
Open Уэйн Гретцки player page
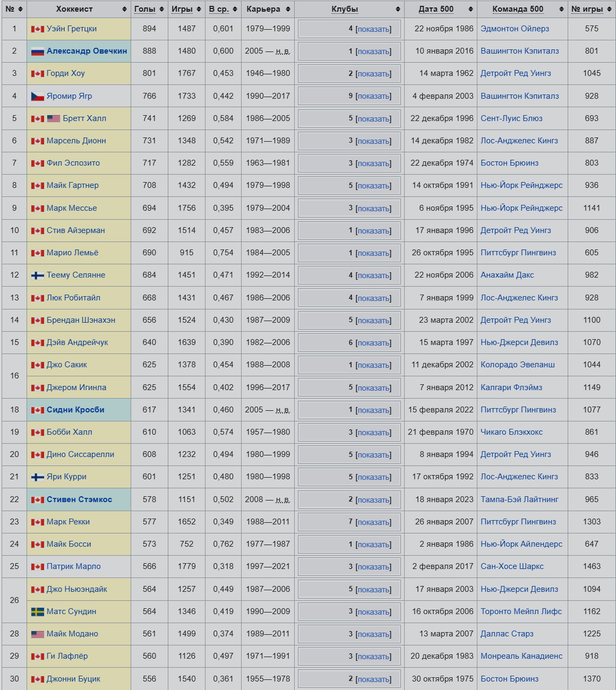(72, 29)
